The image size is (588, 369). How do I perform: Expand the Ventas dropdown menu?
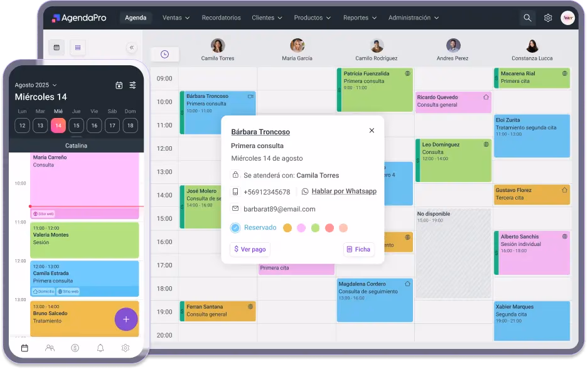(x=176, y=18)
